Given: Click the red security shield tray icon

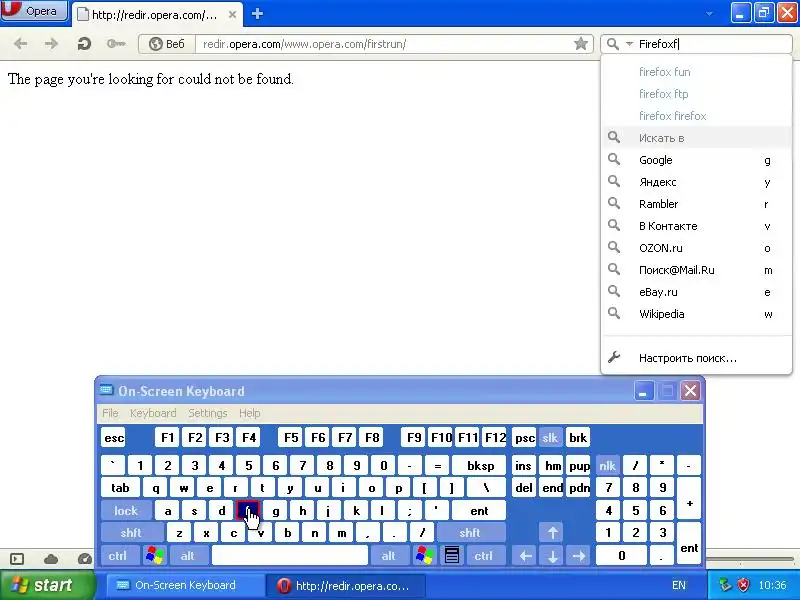Looking at the screenshot, I should pyautogui.click(x=743, y=585).
